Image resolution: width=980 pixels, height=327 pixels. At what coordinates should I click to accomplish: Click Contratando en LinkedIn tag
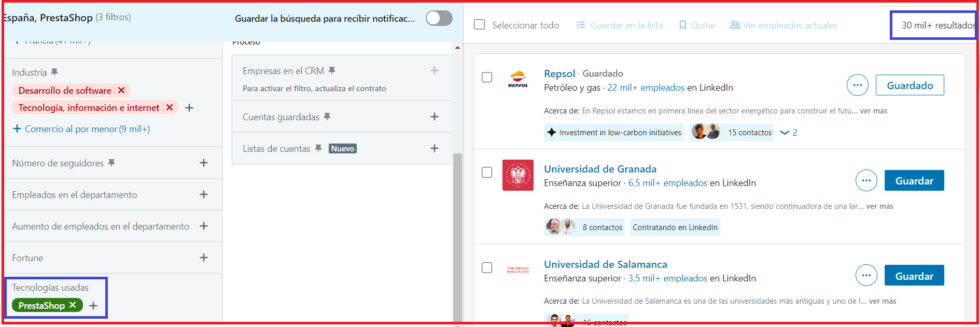click(x=675, y=228)
